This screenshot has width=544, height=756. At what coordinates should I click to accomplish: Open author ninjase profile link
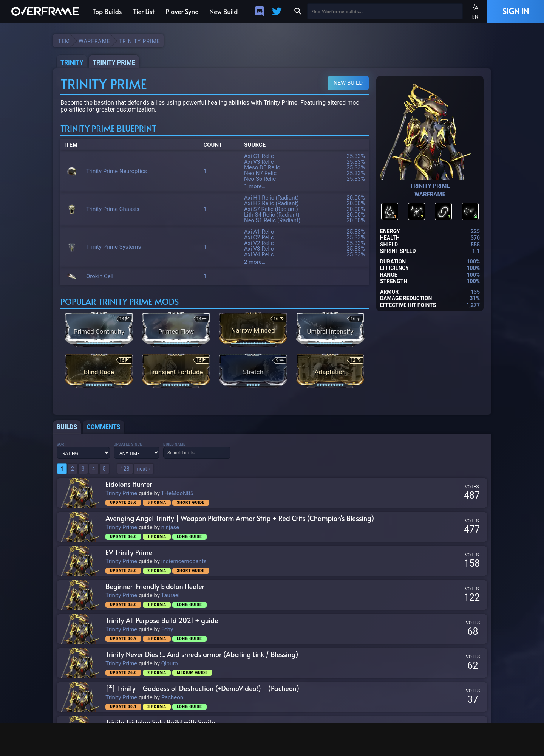170,527
